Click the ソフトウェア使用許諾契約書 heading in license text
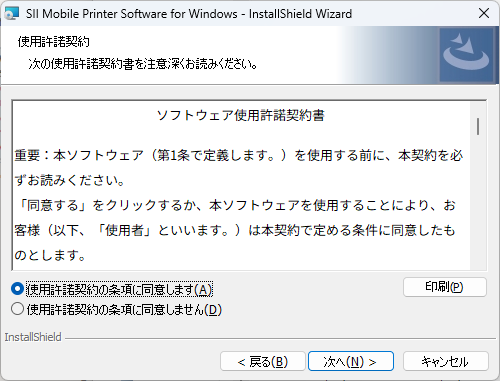 click(240, 115)
